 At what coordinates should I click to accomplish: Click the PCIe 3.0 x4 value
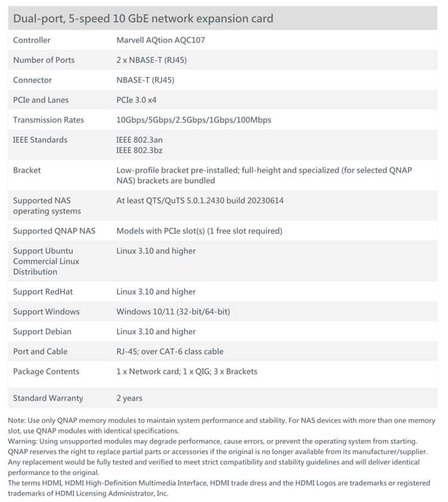coord(136,100)
